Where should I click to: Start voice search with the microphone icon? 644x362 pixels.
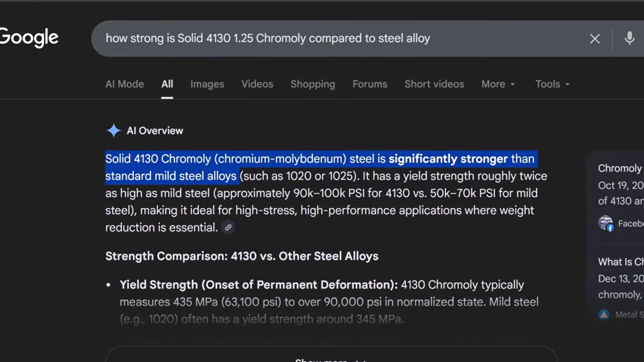(x=629, y=38)
